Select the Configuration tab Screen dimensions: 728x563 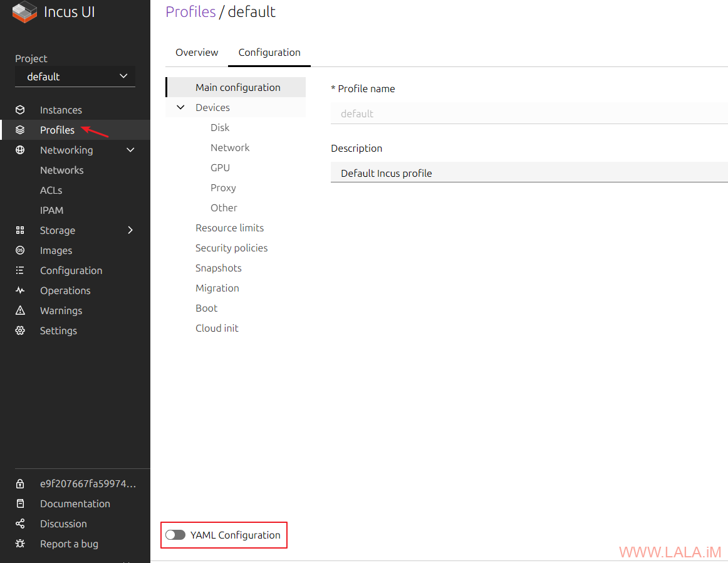(269, 53)
